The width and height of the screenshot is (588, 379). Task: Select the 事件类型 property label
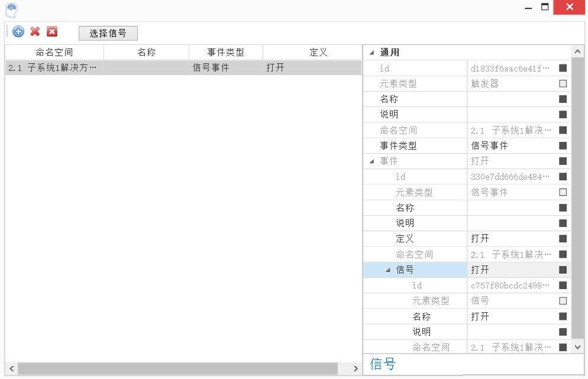[x=398, y=145]
